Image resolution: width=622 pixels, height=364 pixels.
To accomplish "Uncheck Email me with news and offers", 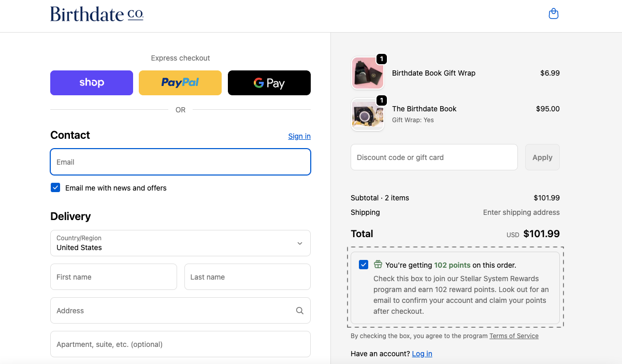I will pyautogui.click(x=55, y=187).
